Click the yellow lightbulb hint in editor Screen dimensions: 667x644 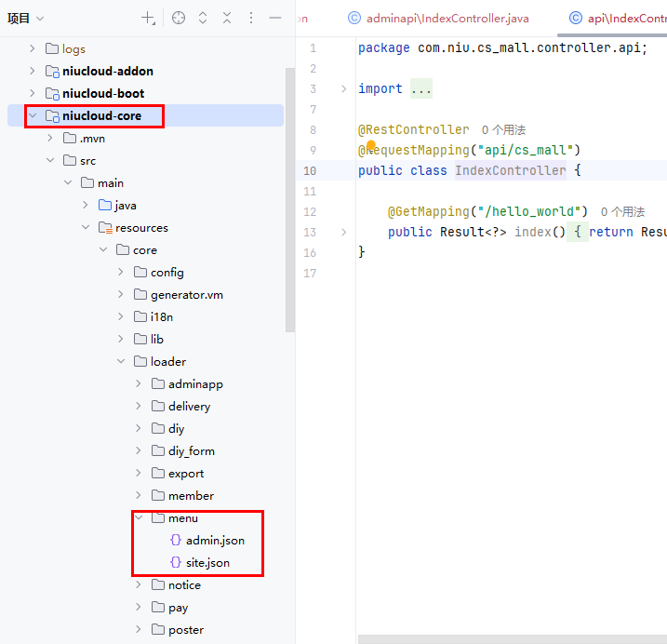(370, 147)
